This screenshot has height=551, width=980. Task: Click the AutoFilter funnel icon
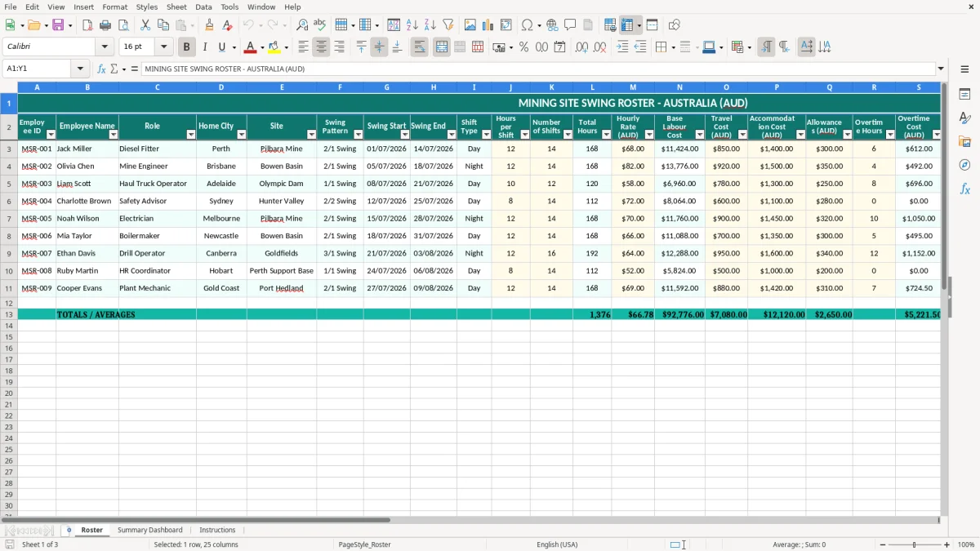448,25
